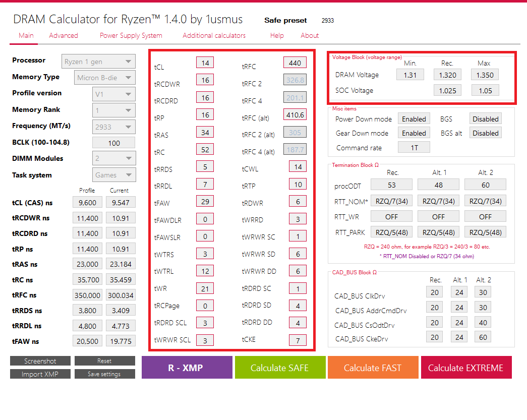Image resolution: width=527 pixels, height=420 pixels.
Task: Click RTT_WR Rec. OFF value
Action: point(391,216)
